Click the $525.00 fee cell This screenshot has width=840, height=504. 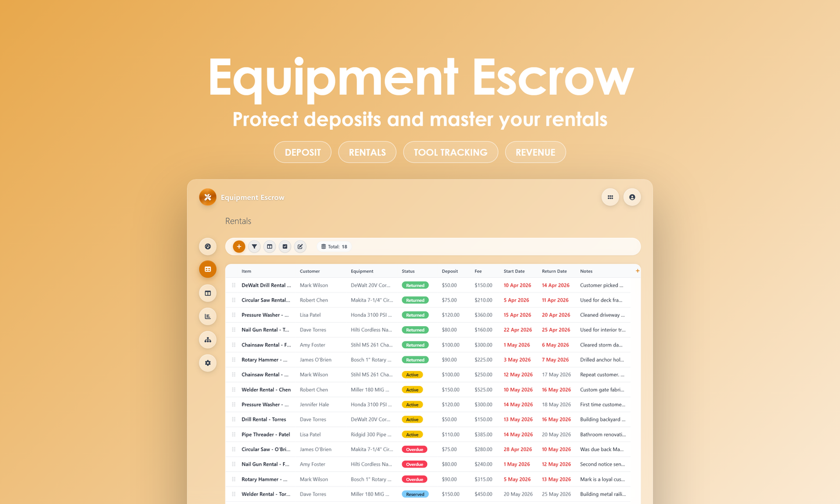pyautogui.click(x=483, y=389)
